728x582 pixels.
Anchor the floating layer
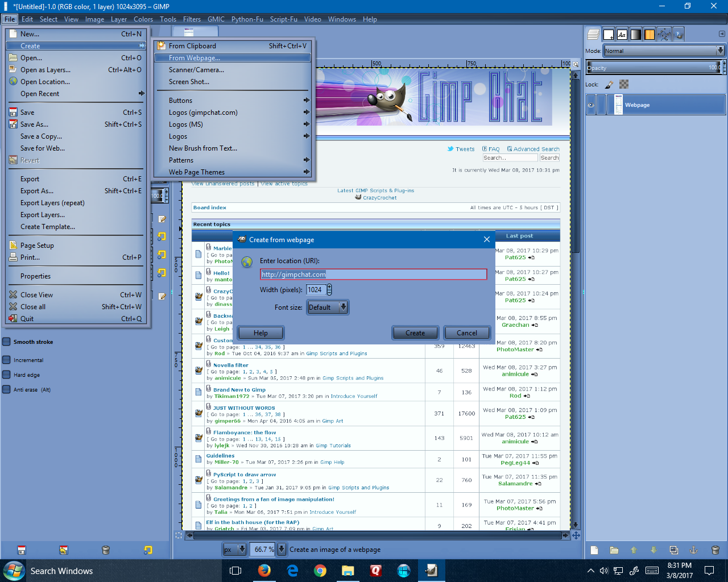(694, 550)
